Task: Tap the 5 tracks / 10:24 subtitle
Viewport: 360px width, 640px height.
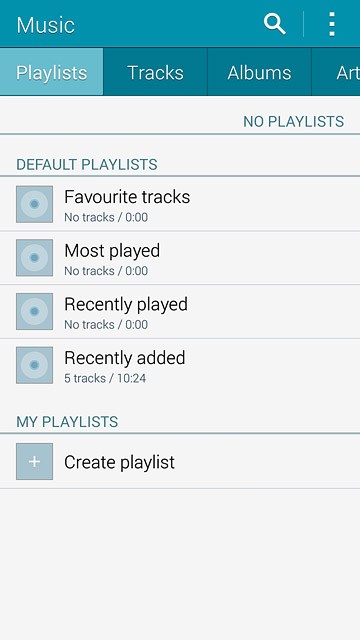Action: pyautogui.click(x=105, y=378)
